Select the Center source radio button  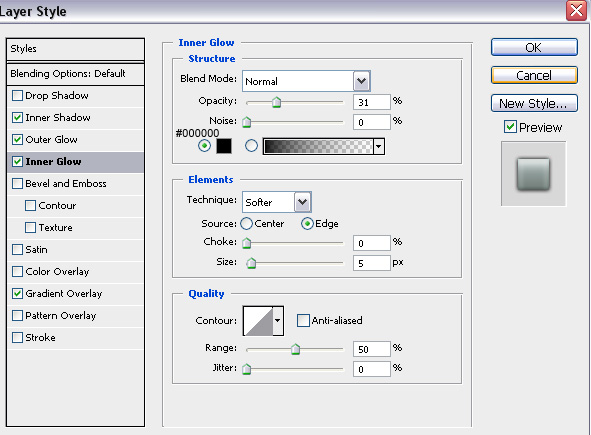[246, 224]
